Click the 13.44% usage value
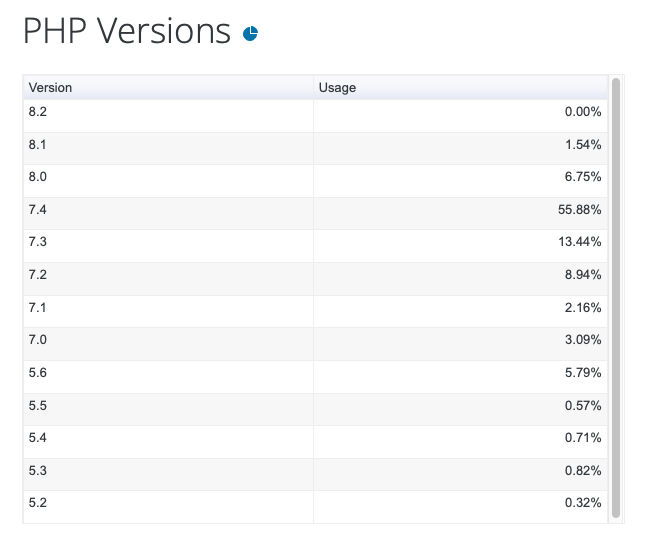The width and height of the screenshot is (658, 544). coord(580,242)
